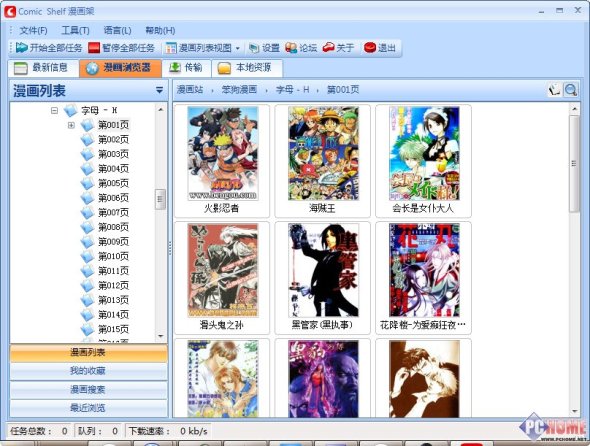Image resolution: width=590 pixels, height=446 pixels.
Task: Open the 我的收藏 panel
Action: pos(88,371)
